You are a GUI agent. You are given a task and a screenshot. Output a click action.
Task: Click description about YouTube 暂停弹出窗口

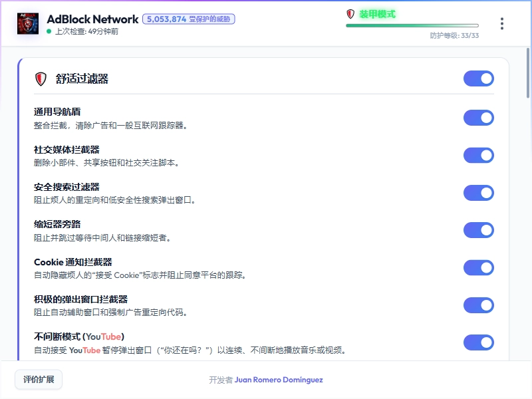[190, 350]
